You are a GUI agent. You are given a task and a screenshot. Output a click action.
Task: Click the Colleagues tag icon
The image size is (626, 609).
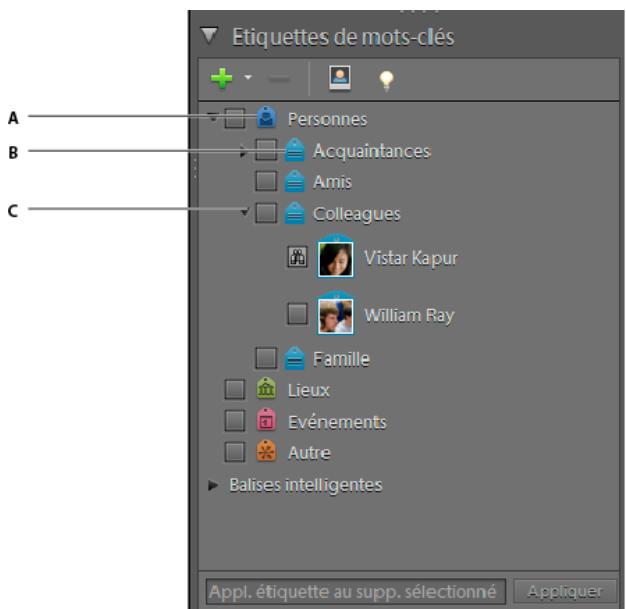click(295, 212)
